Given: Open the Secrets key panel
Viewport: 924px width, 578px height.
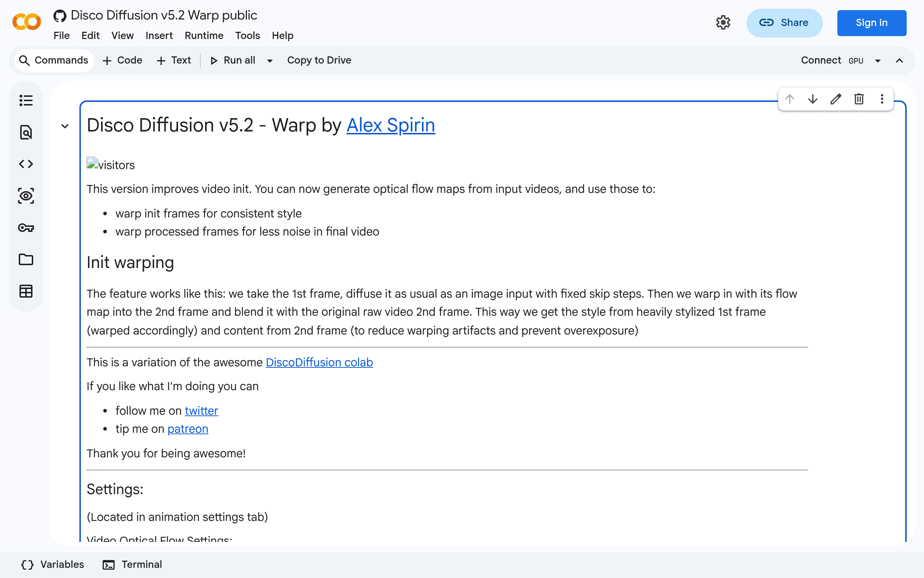Looking at the screenshot, I should [x=26, y=228].
